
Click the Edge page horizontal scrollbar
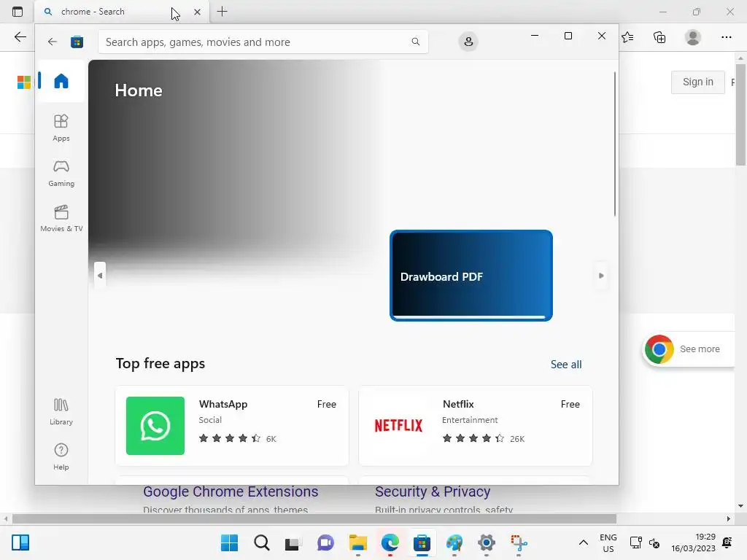click(x=314, y=518)
